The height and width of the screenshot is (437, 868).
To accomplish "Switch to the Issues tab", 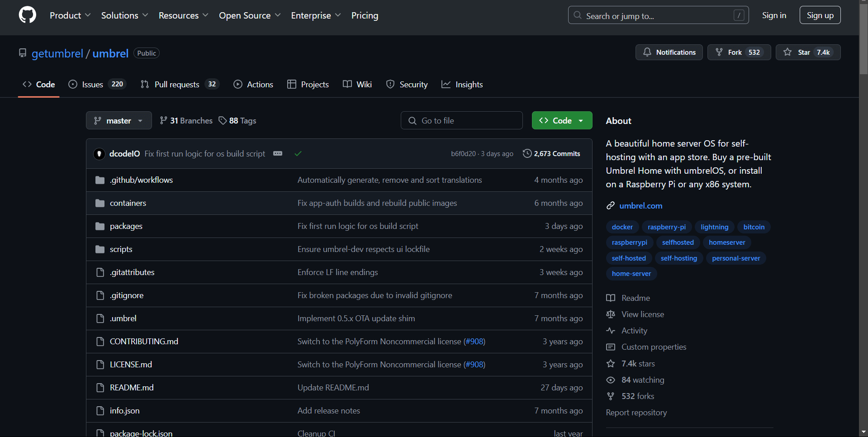I will [x=98, y=85].
